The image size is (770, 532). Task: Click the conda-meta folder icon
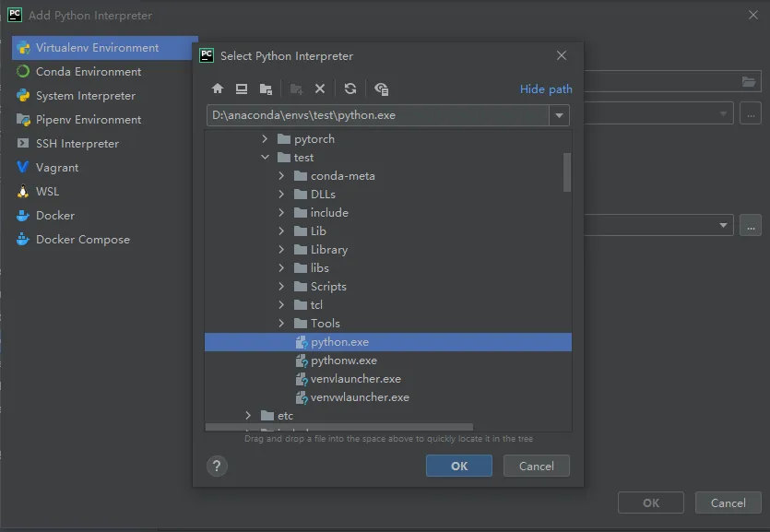301,176
